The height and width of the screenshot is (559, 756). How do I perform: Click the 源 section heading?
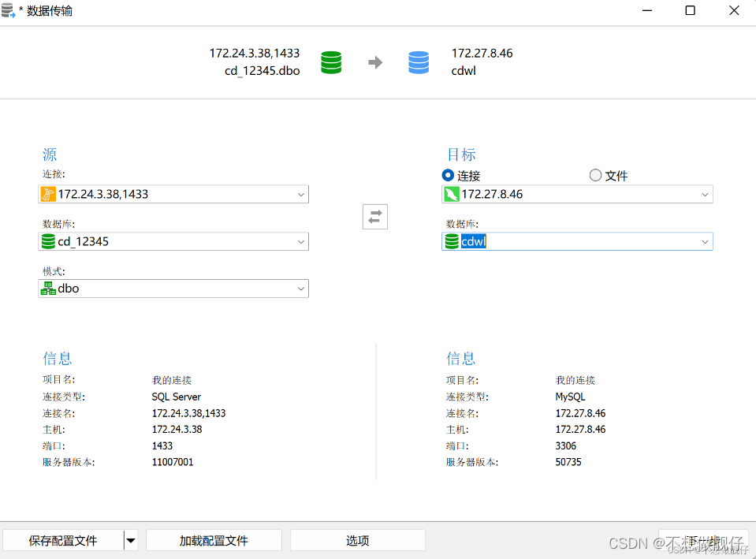point(50,155)
